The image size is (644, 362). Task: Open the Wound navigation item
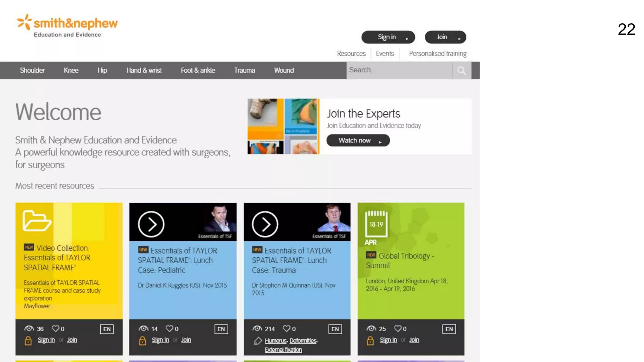point(284,70)
